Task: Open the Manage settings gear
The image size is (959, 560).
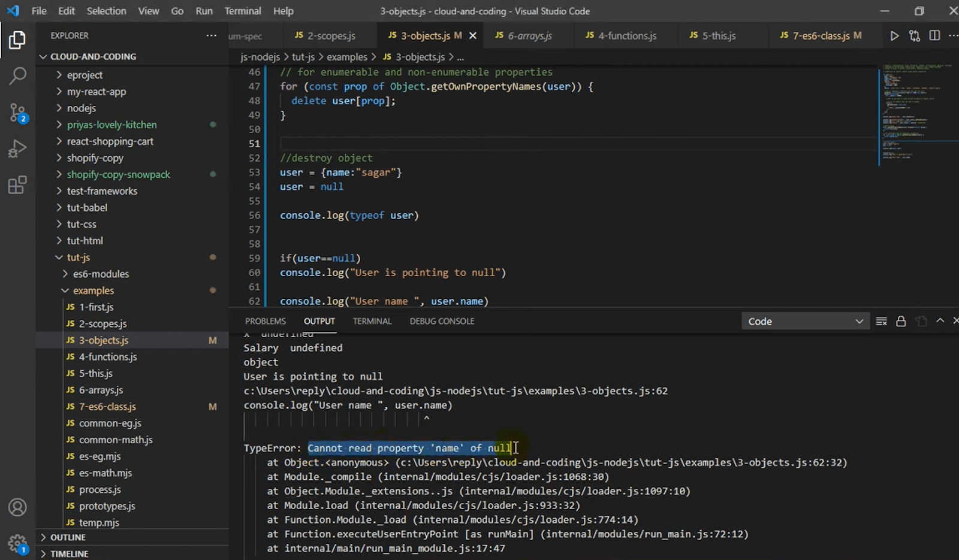Action: click(x=17, y=543)
